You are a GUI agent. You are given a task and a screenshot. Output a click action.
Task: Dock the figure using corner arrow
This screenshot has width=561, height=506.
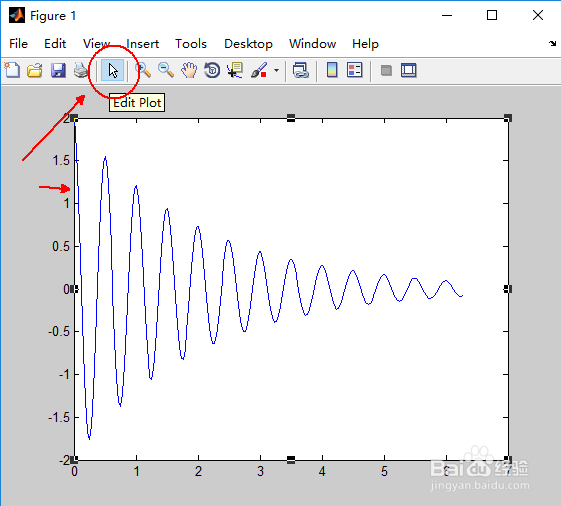click(552, 44)
